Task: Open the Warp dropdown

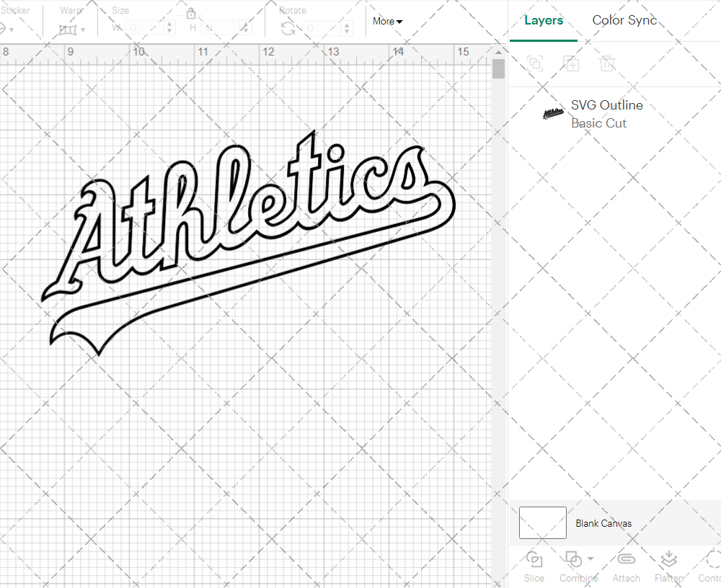Action: 72,30
